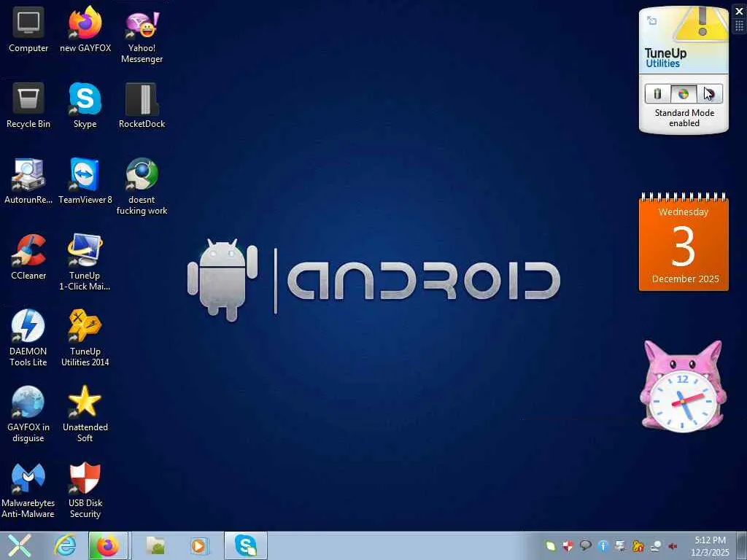
Task: Select the TuneUp 1-Click Maintenance shortcut
Action: pos(85,262)
